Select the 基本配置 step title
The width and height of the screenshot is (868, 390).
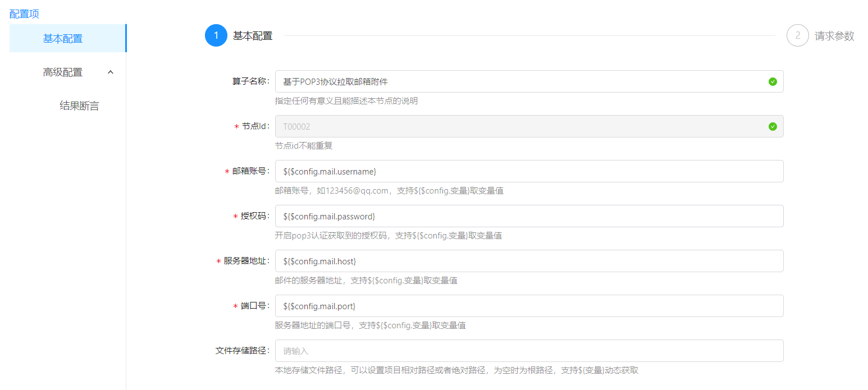coord(253,36)
